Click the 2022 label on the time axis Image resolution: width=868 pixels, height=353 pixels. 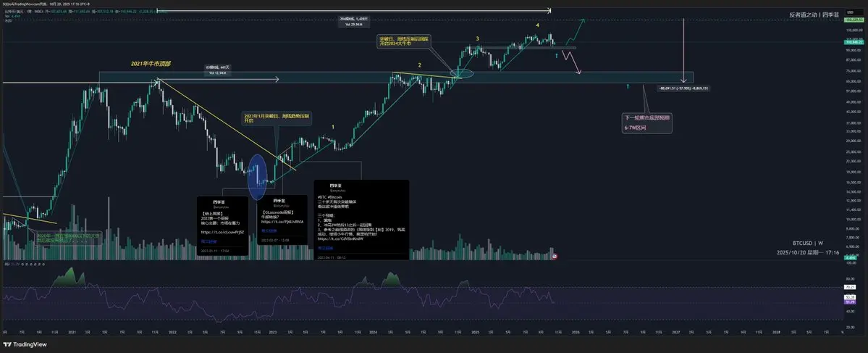(x=173, y=332)
